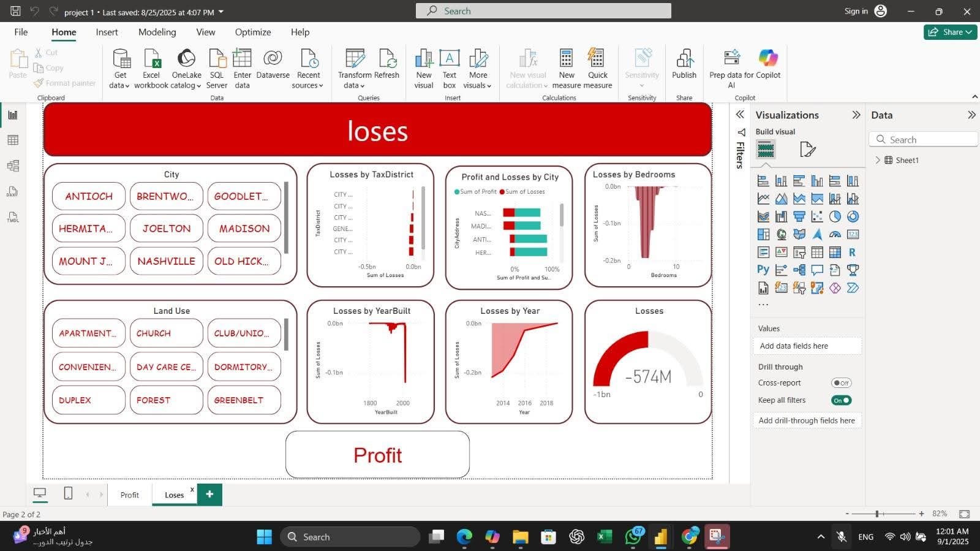Image resolution: width=980 pixels, height=551 pixels.
Task: Click the Profit button on canvas
Action: click(377, 455)
